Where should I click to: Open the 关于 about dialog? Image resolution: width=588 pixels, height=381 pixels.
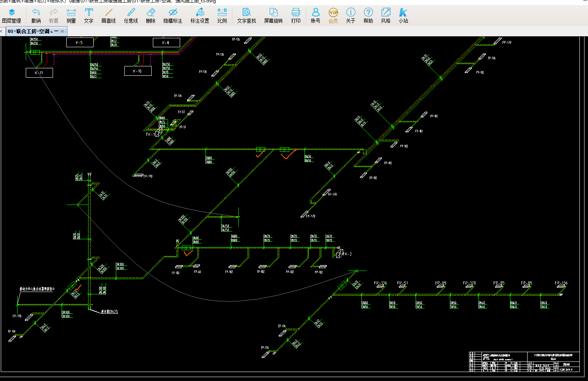pyautogui.click(x=351, y=16)
